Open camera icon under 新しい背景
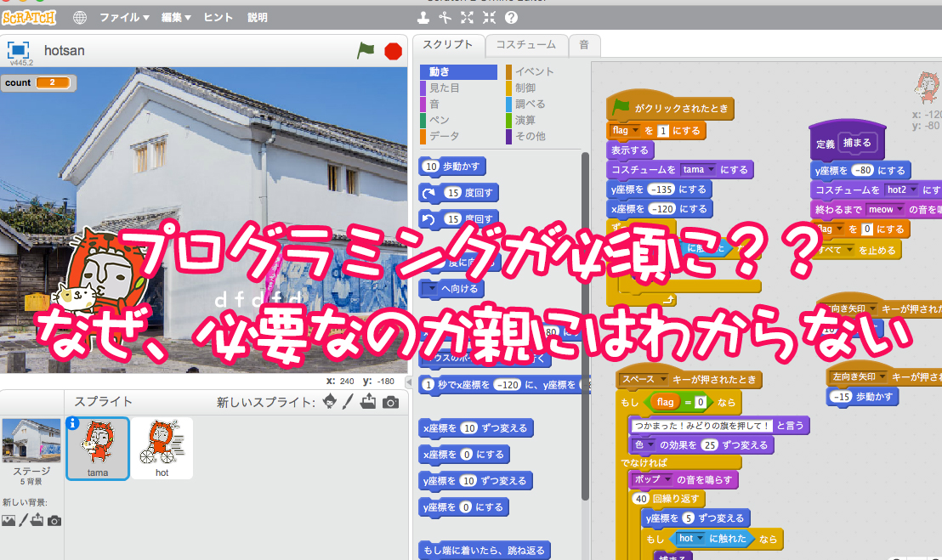Screen dimensions: 942x560 pos(54,520)
